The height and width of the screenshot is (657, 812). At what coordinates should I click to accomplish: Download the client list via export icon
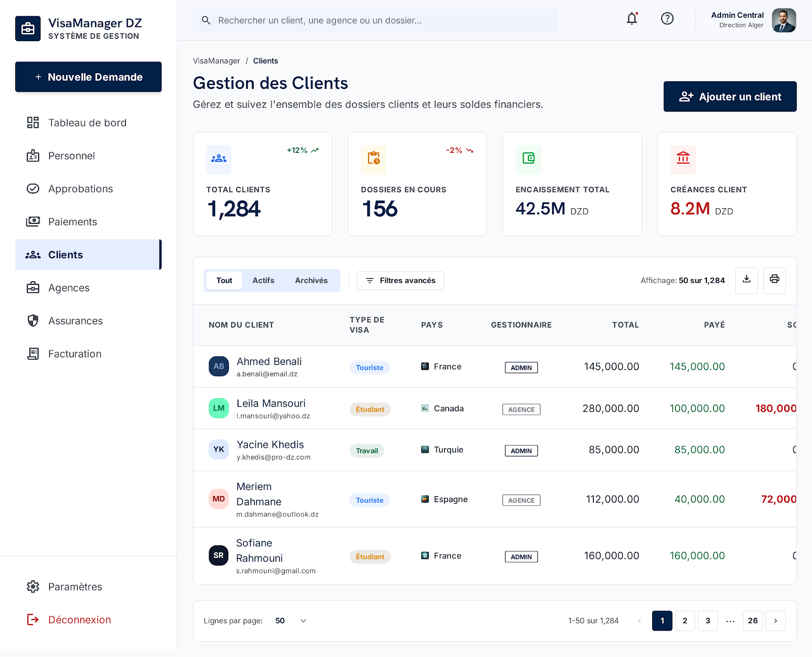[747, 280]
